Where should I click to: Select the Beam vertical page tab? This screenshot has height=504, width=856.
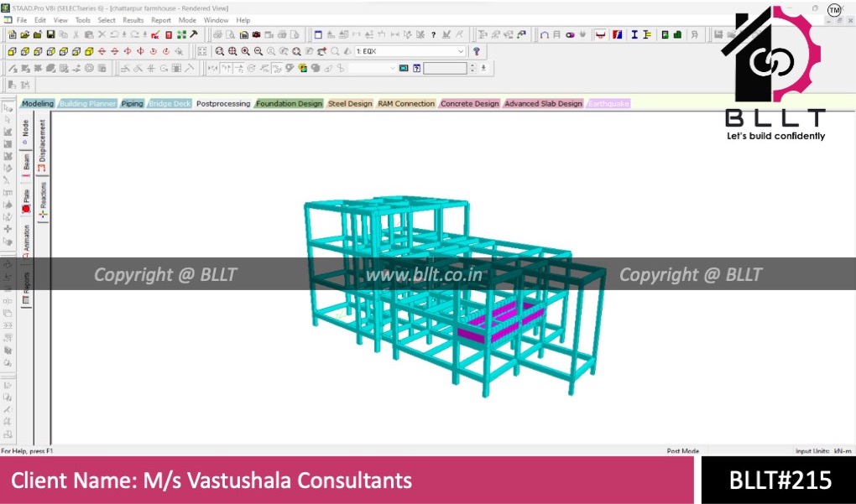(26, 166)
